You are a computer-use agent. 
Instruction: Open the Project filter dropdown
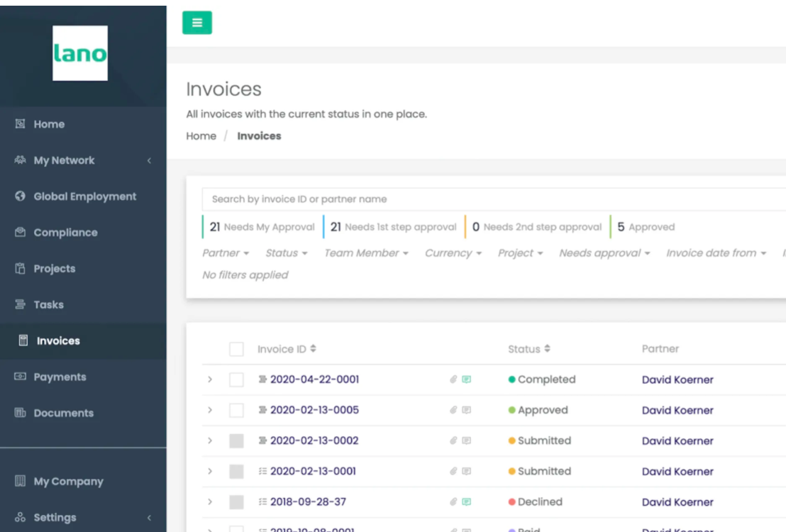point(520,253)
